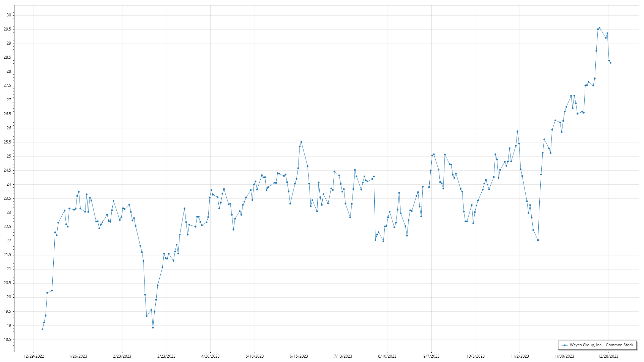Click the 12/28/2023 x-axis date label
Screen dimensions: 644x362
pyautogui.click(x=608, y=356)
